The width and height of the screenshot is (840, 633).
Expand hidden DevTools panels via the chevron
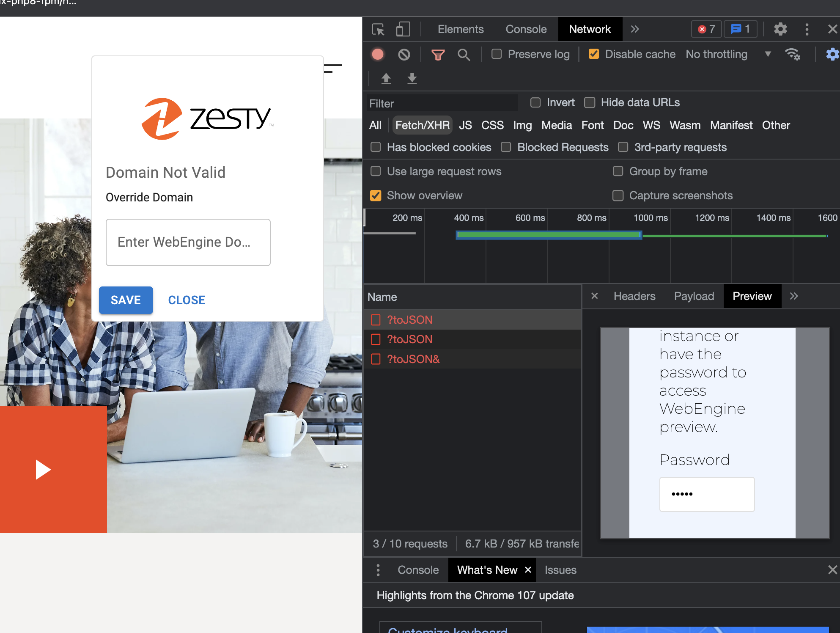tap(634, 29)
